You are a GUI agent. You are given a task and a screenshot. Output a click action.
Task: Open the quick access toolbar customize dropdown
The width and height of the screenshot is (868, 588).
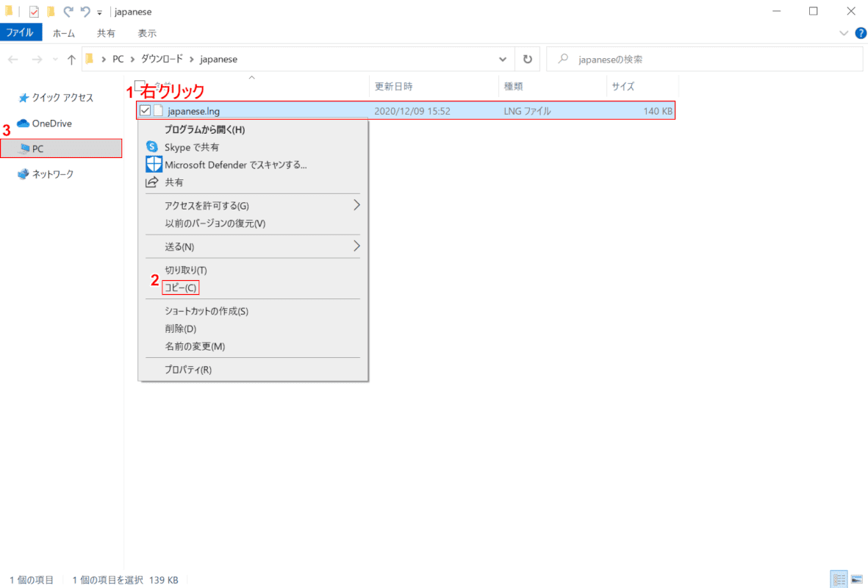click(100, 12)
